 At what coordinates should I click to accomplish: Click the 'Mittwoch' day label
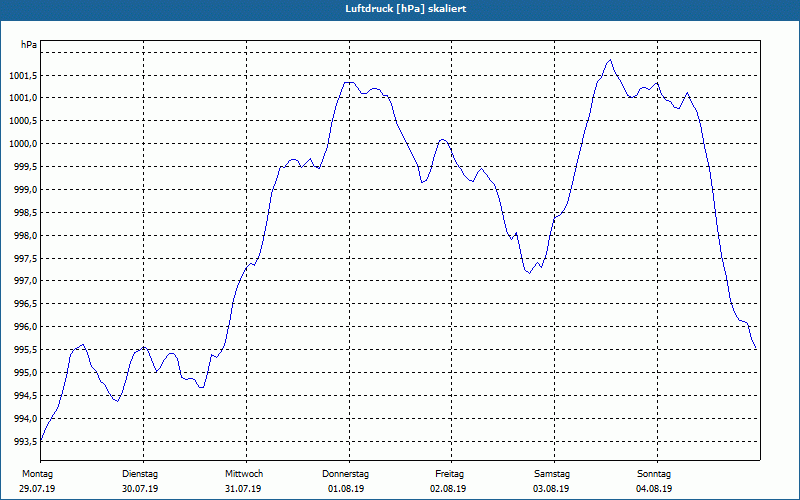pyautogui.click(x=244, y=474)
